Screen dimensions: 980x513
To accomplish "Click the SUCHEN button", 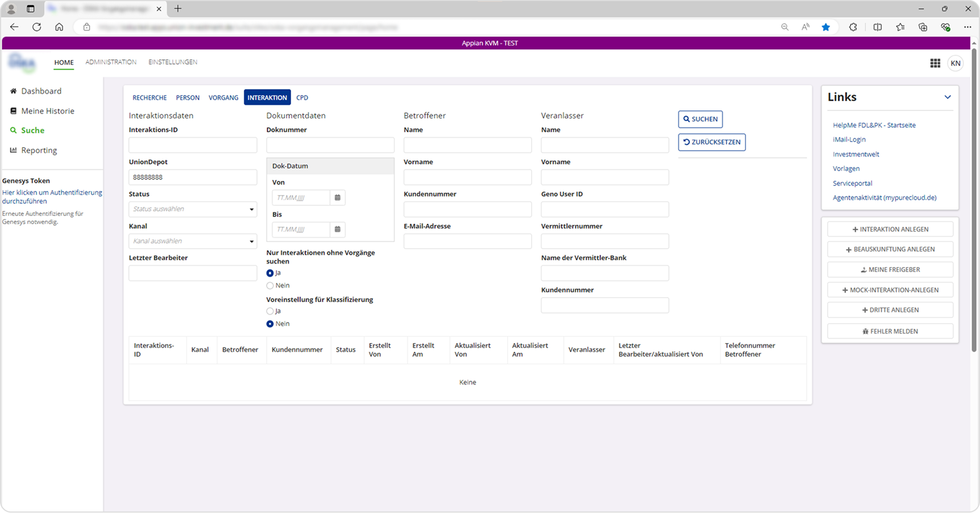I will 700,119.
